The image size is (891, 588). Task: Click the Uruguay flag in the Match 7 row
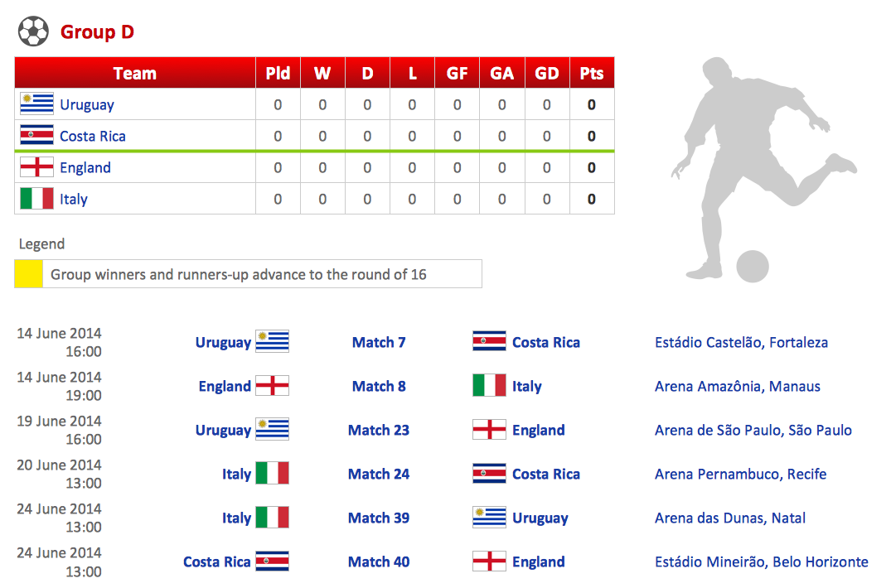[272, 342]
